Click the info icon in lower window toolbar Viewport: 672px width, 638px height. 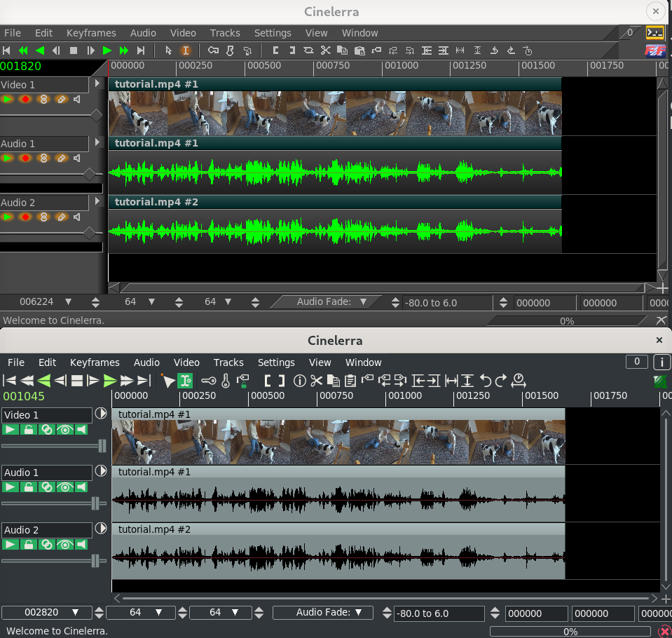pos(300,381)
